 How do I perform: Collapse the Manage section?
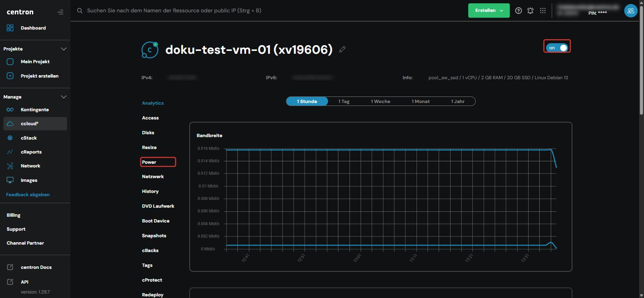click(64, 97)
